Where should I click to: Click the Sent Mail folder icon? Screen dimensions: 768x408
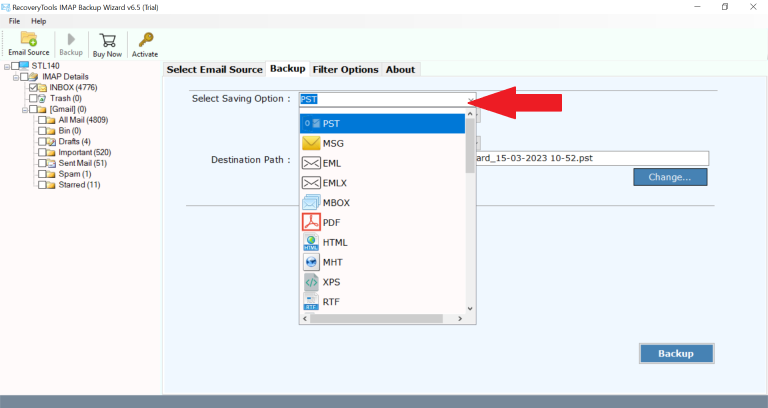click(x=51, y=163)
